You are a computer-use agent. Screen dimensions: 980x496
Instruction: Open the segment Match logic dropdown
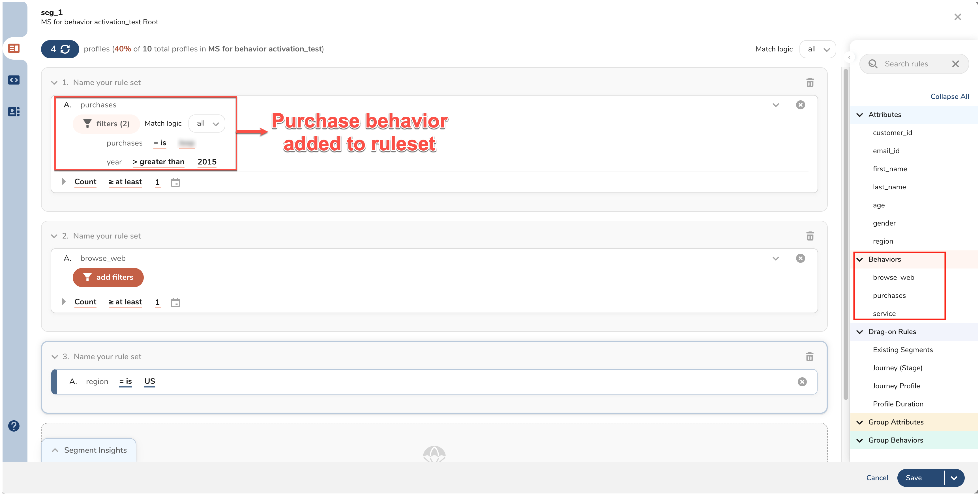tap(818, 49)
